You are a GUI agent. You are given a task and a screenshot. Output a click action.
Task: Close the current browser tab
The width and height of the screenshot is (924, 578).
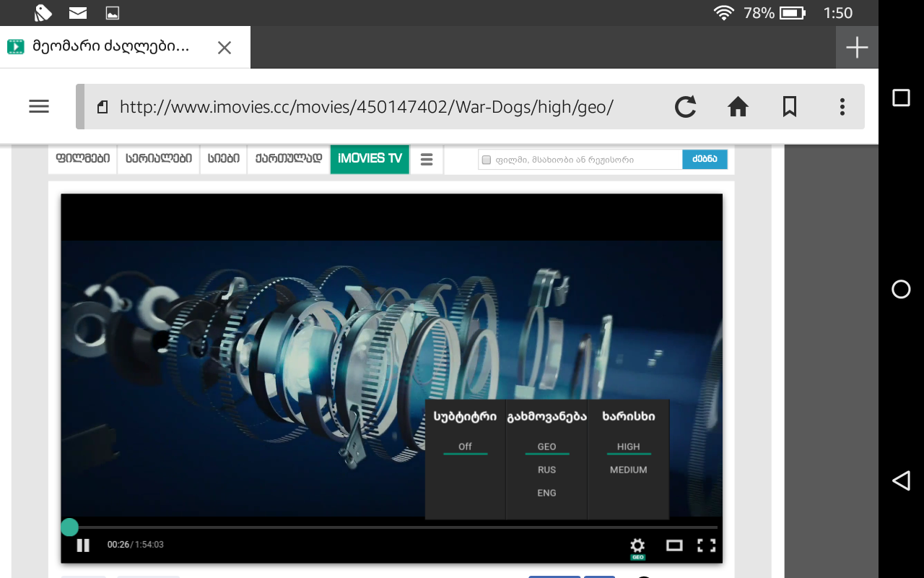(225, 48)
